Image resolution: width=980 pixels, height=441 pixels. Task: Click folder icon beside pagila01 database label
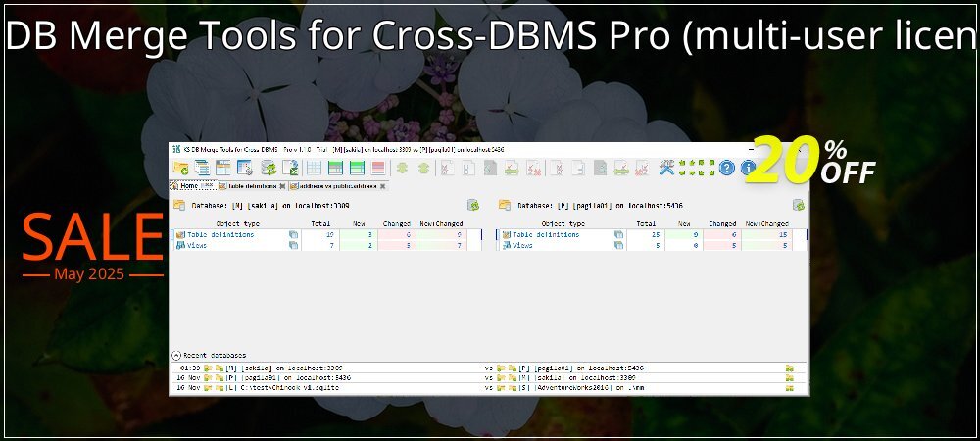click(505, 205)
